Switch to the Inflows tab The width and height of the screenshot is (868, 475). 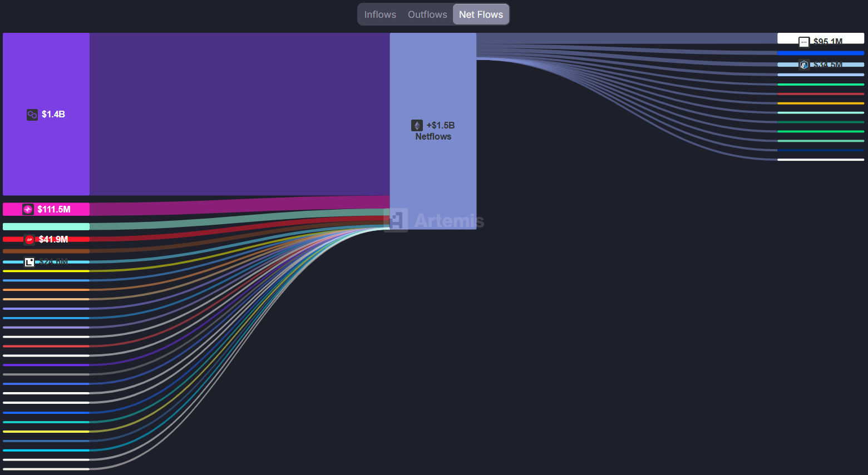coord(380,14)
